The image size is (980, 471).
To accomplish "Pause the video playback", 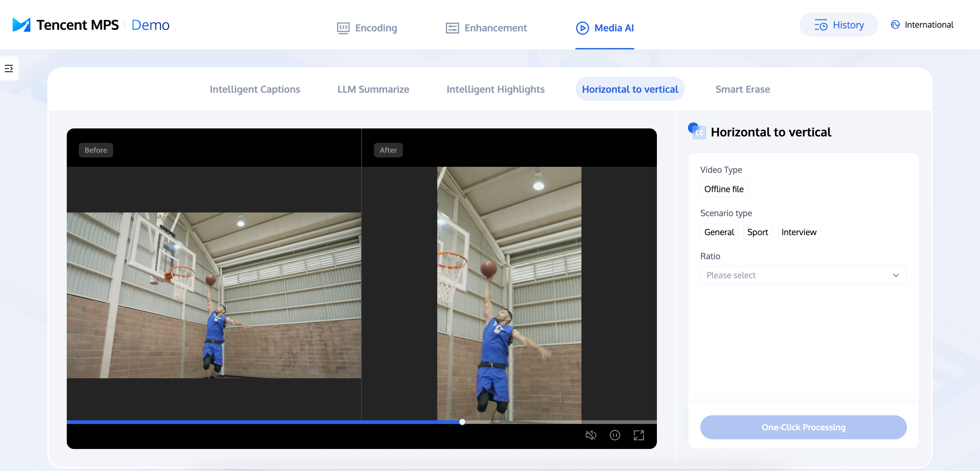I will [x=615, y=435].
